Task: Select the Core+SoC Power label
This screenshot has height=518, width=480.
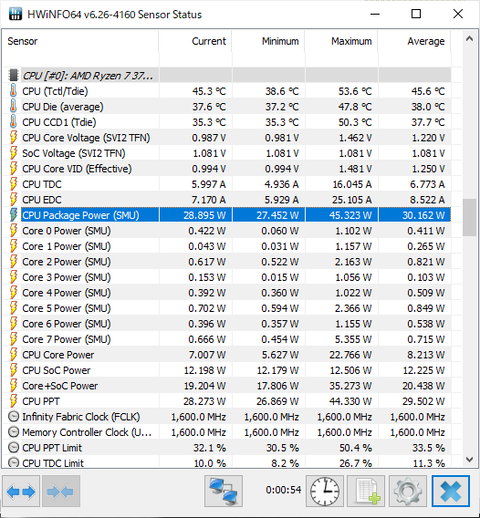Action: tap(60, 386)
